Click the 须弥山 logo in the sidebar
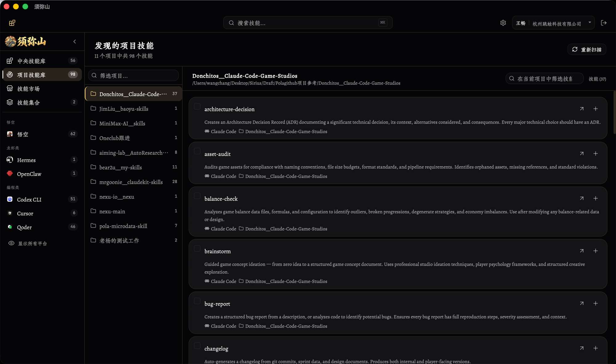Image resolution: width=616 pixels, height=364 pixels. click(26, 41)
